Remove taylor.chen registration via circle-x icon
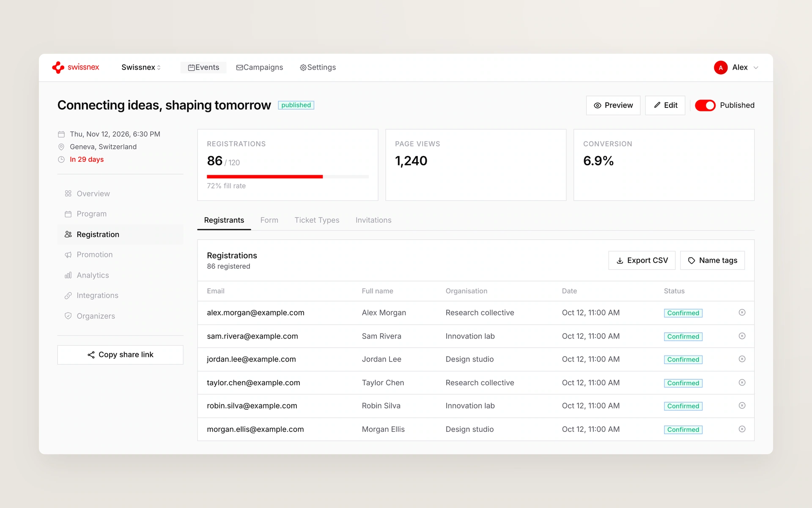The image size is (812, 508). (x=742, y=383)
